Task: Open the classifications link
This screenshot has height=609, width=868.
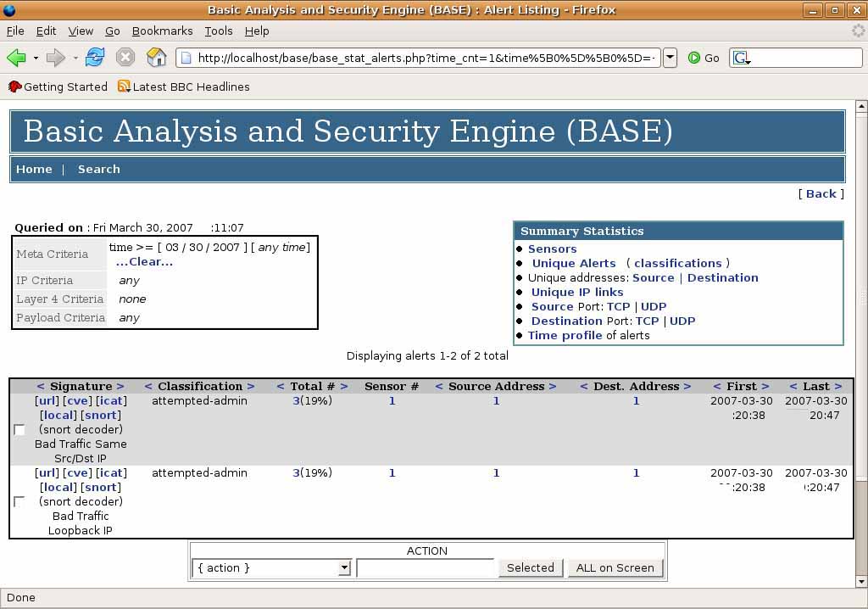Action: click(678, 263)
